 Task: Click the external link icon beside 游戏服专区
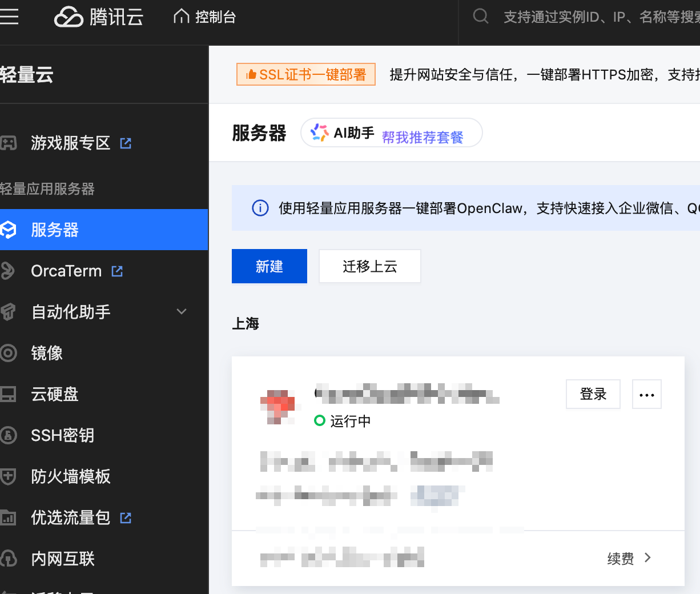125,143
